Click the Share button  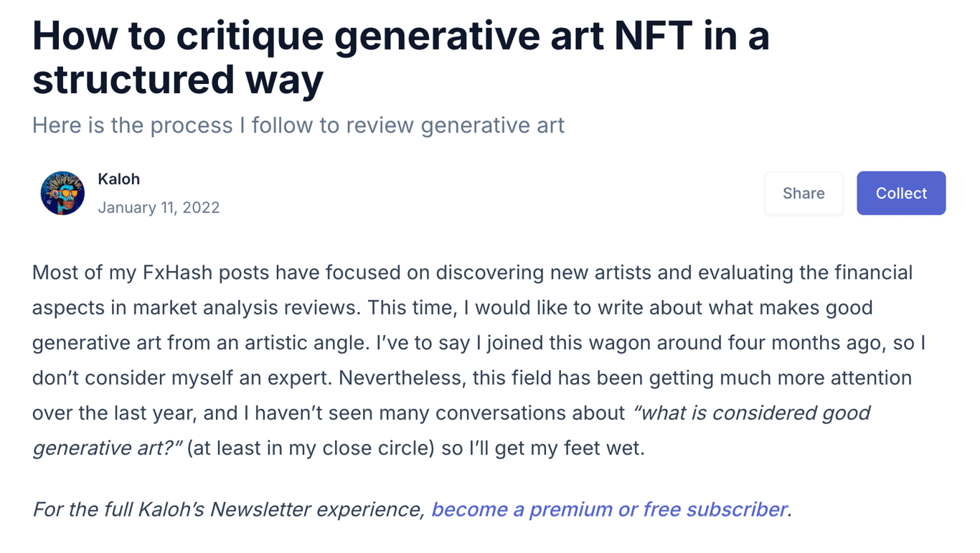804,193
